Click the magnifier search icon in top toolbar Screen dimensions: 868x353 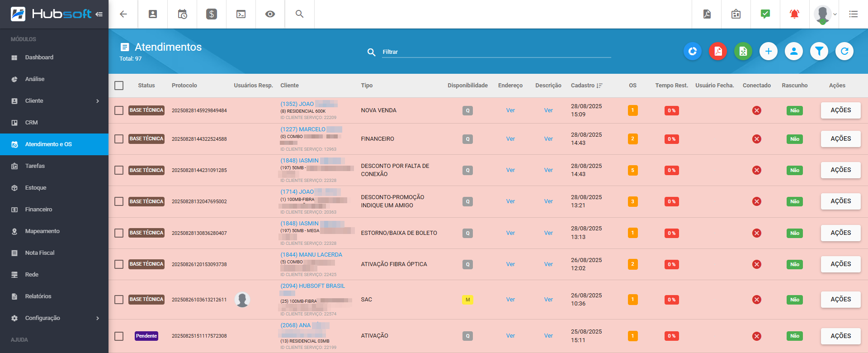point(299,14)
